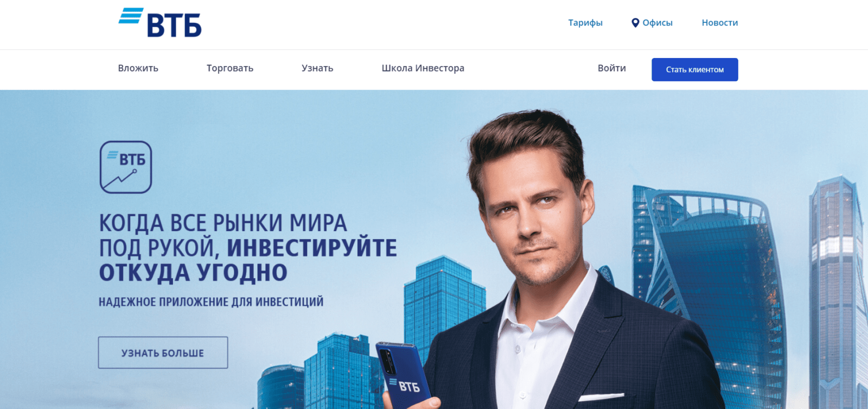Screen dimensions: 868x409
Task: Click the blue VTB smartphone in the man's hand
Action: [x=403, y=375]
